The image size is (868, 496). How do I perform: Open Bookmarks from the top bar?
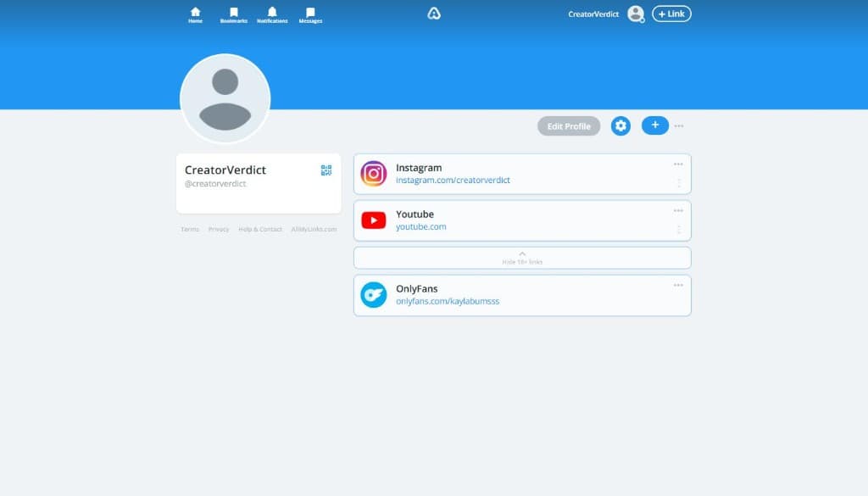234,15
